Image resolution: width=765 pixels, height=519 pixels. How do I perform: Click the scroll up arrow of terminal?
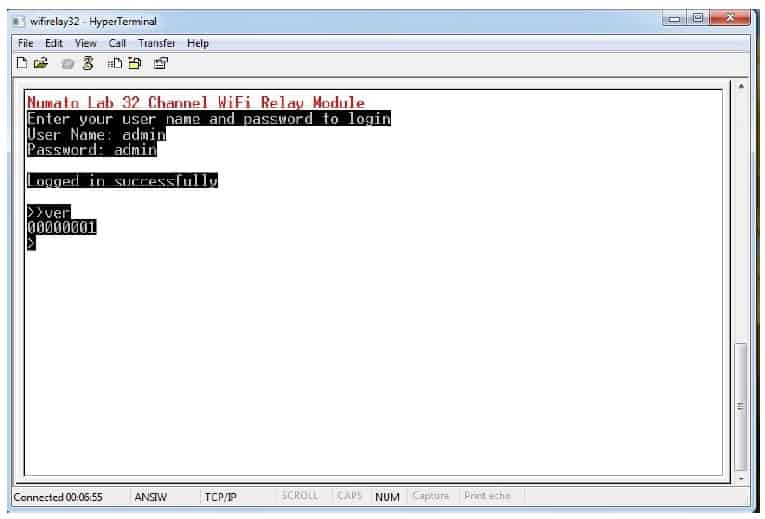[x=740, y=88]
